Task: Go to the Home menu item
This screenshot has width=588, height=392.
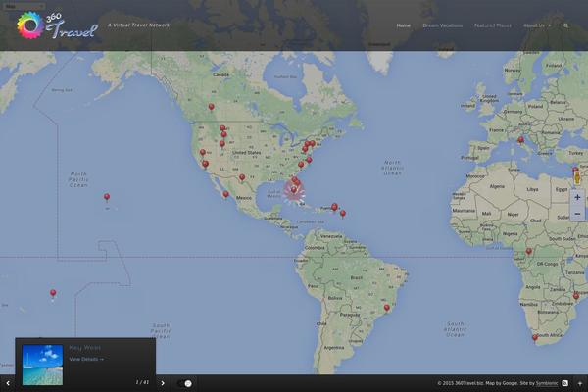Action: coord(404,25)
